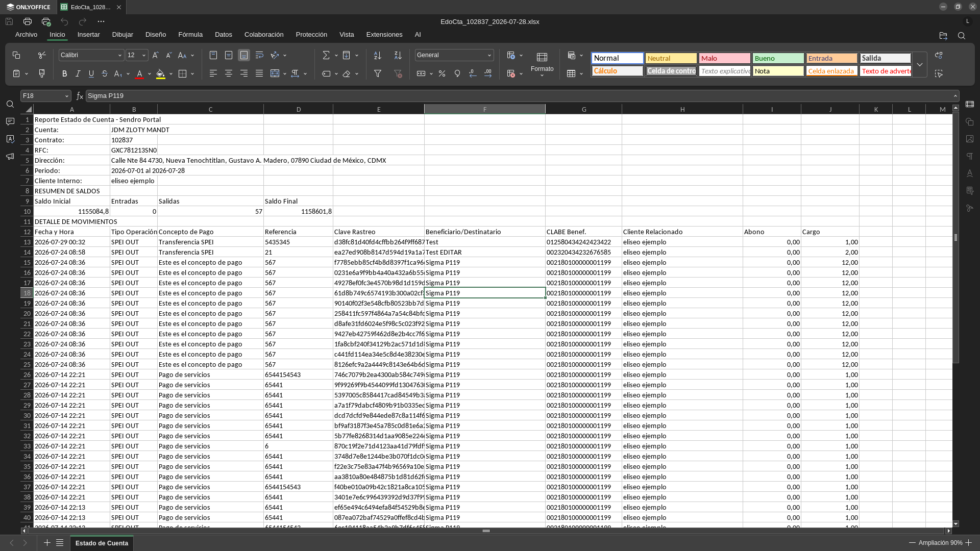Click the Quick print icon
980x551 pixels.
pos(46,21)
